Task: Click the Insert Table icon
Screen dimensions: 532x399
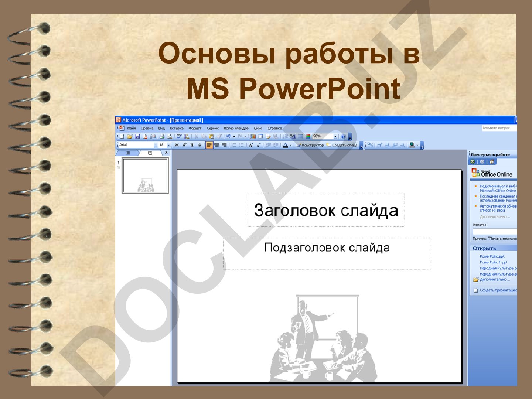Action: (260, 136)
